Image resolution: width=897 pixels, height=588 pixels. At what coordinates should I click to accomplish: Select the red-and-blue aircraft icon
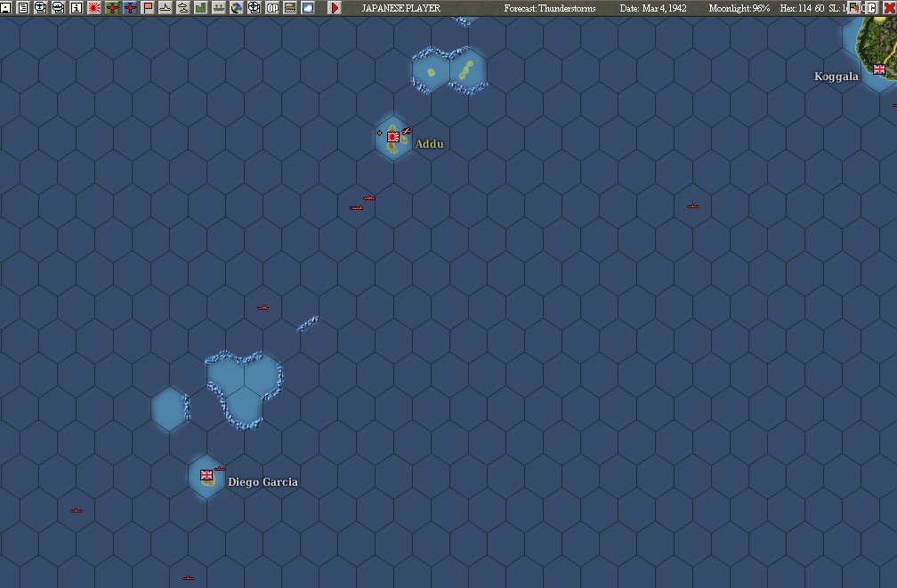click(x=130, y=7)
